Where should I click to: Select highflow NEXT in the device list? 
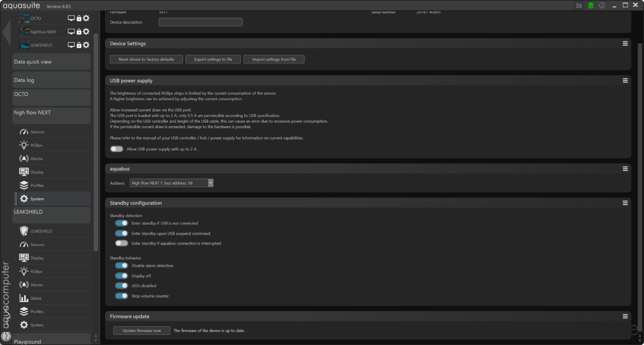[x=43, y=32]
